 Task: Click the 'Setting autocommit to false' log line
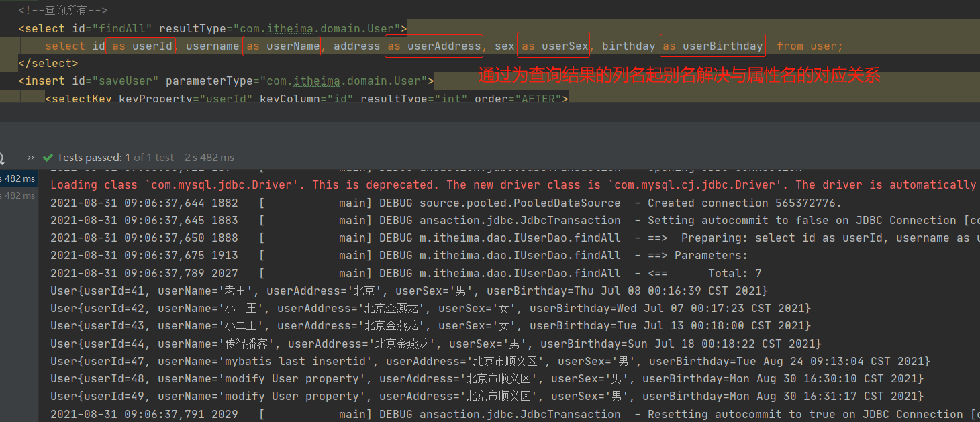pos(514,220)
